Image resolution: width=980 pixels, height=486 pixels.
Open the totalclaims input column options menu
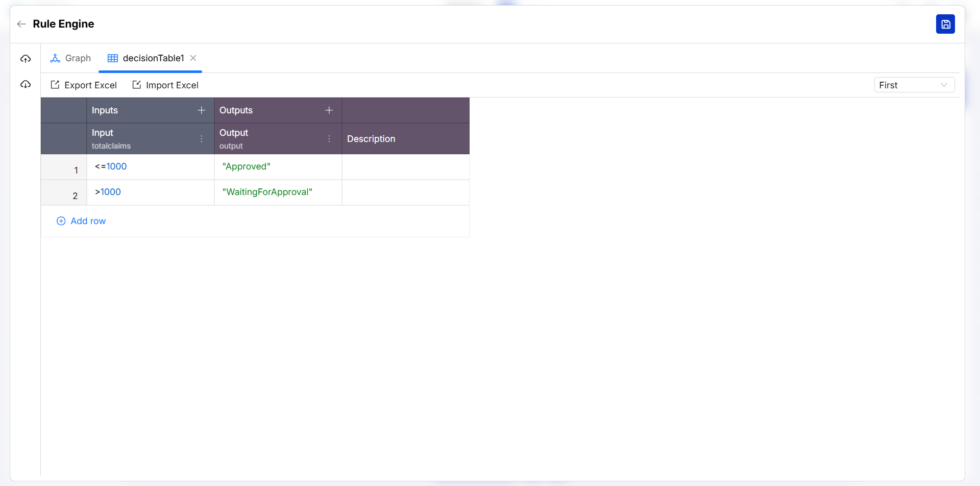click(x=202, y=139)
